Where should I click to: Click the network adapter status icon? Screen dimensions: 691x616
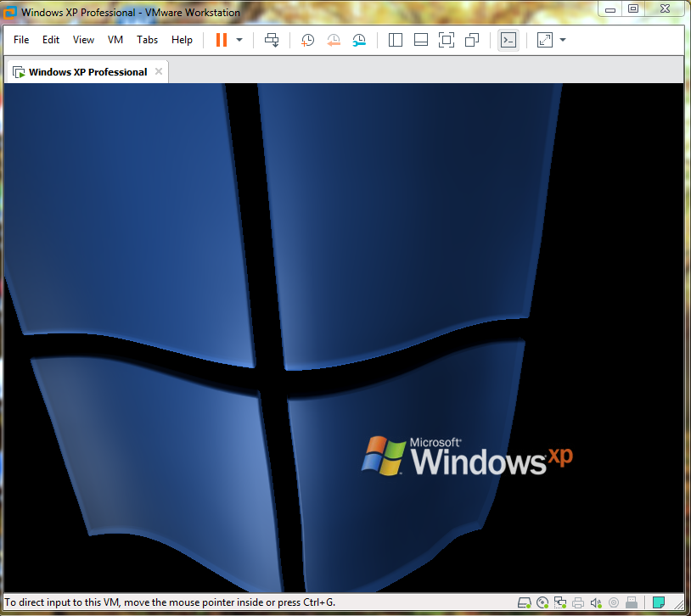(560, 602)
